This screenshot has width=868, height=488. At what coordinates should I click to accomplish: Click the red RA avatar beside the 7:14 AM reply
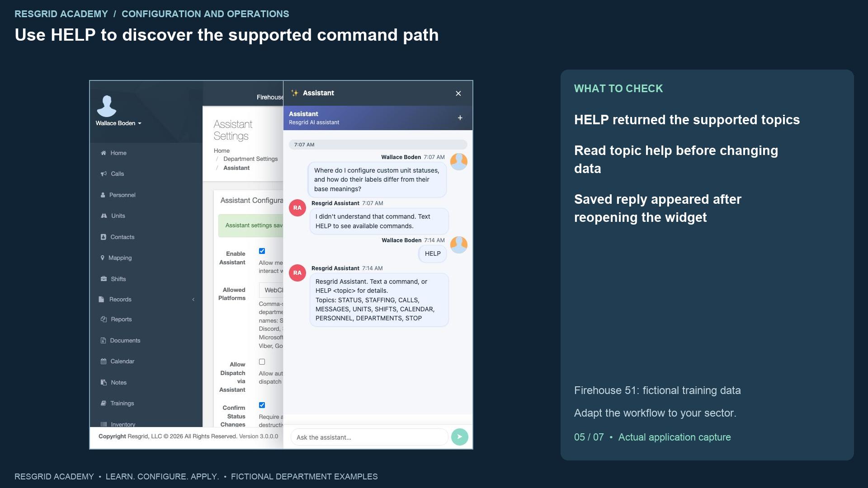[x=297, y=273]
